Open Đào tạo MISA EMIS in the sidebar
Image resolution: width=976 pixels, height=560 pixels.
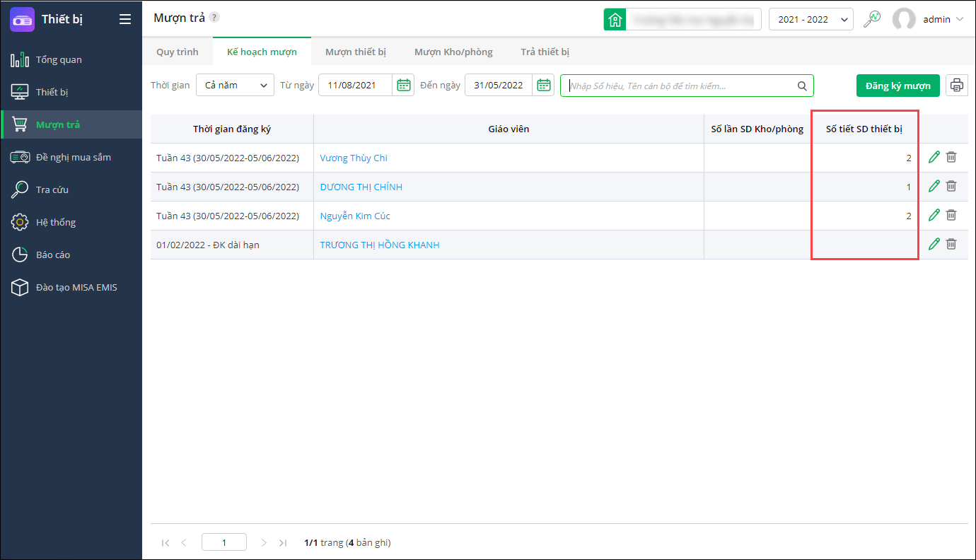pos(71,287)
